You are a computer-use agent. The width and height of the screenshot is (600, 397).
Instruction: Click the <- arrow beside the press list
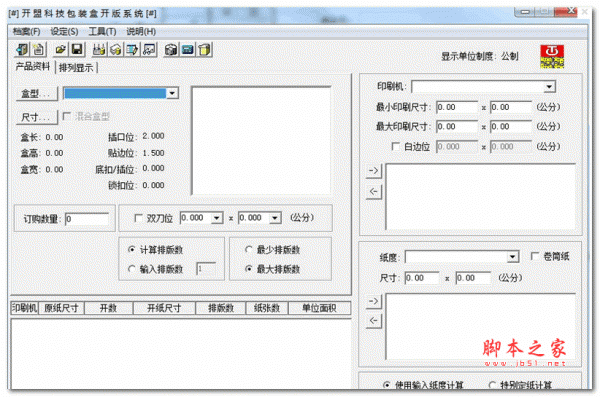(373, 191)
